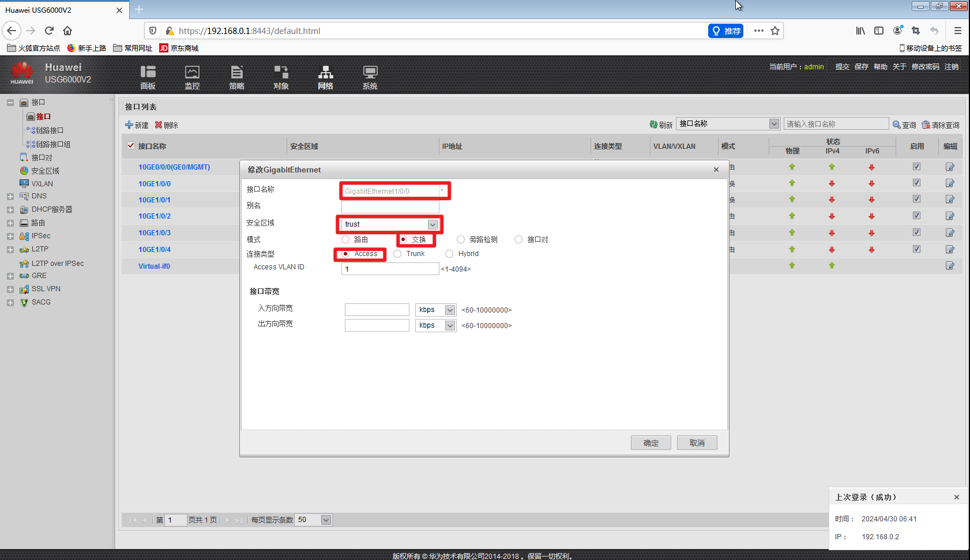Refresh the interface list with 刷新
This screenshot has height=560, width=970.
point(660,124)
